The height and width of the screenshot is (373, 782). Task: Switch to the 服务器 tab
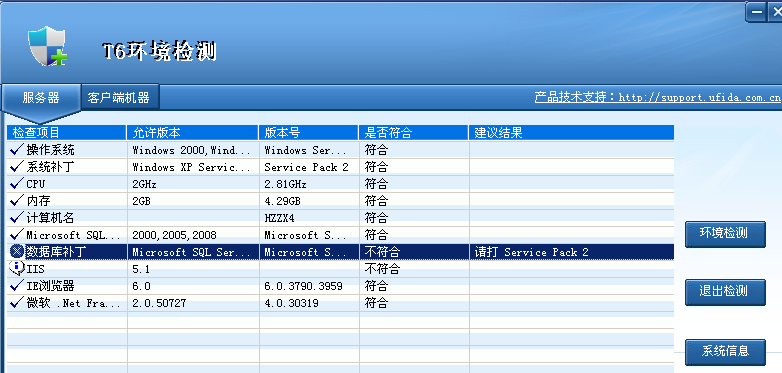(x=41, y=98)
